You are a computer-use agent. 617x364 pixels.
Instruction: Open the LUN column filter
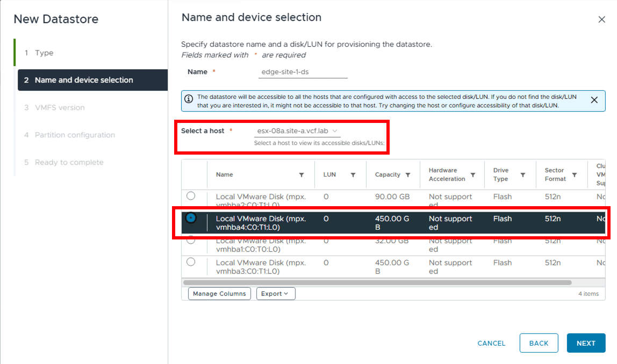pos(353,174)
